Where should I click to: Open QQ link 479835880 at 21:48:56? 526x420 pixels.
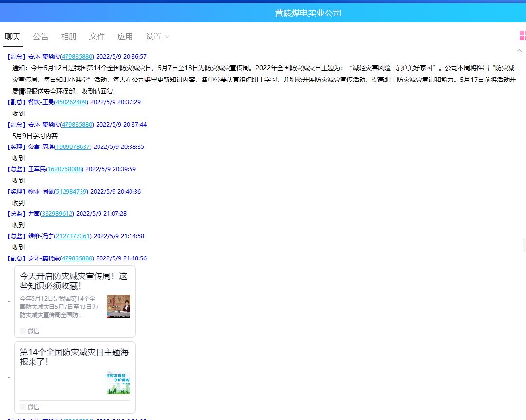77,258
